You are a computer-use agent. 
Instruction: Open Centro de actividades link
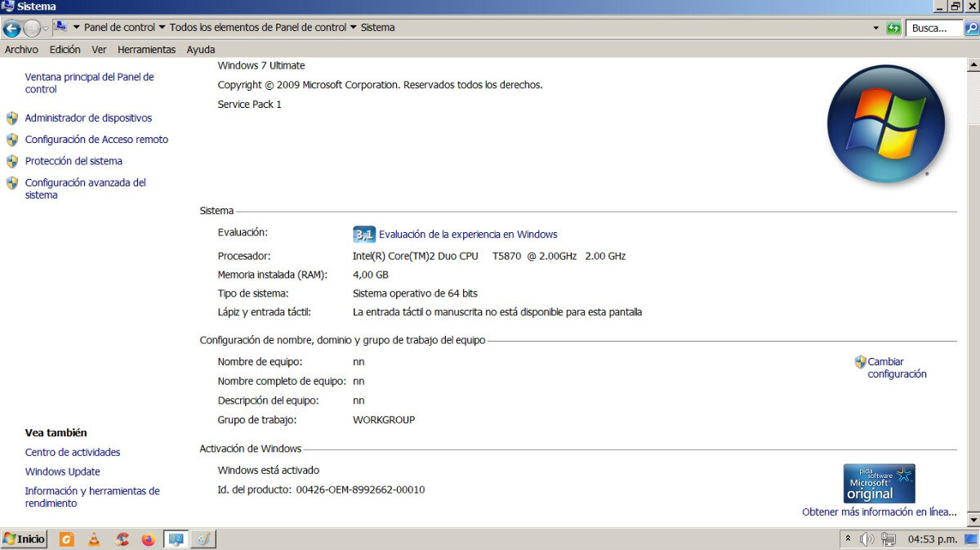73,452
